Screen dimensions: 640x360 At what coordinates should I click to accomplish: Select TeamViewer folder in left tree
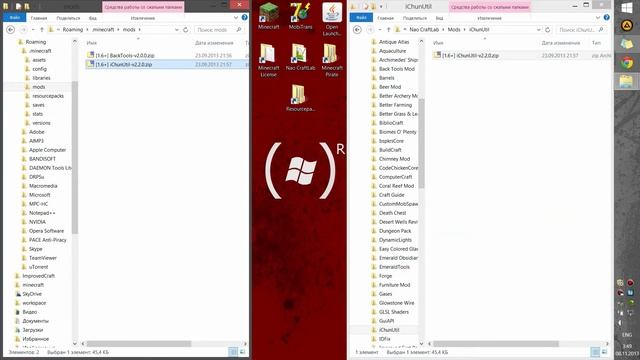[42, 258]
